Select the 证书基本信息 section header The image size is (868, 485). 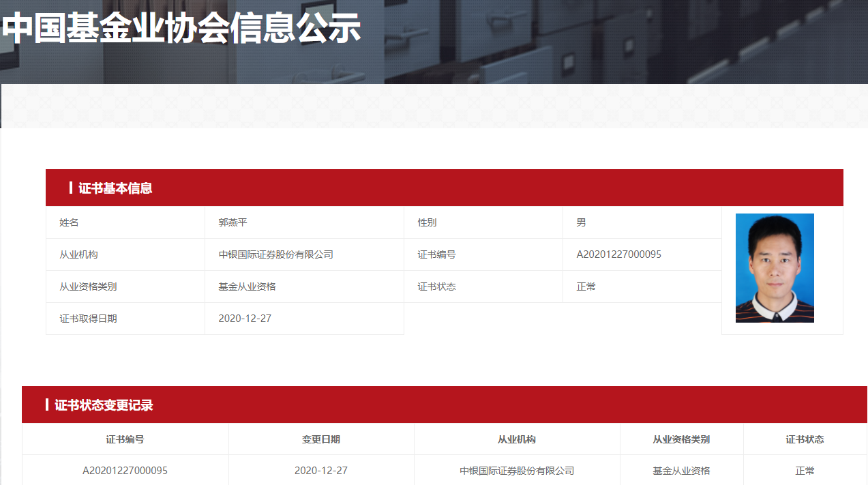pos(115,188)
